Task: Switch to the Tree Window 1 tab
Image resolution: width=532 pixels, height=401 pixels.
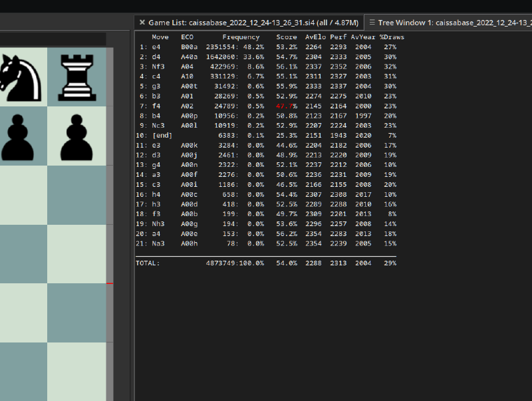Action: [452, 22]
